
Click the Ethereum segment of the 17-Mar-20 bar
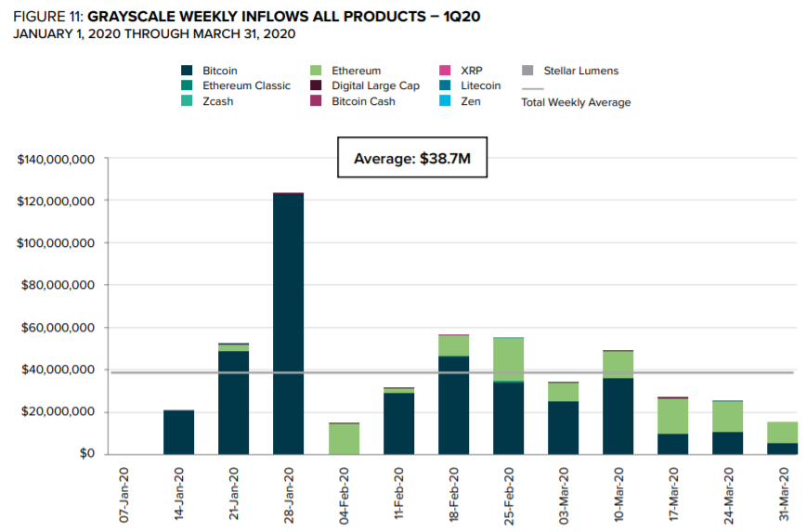pos(673,416)
